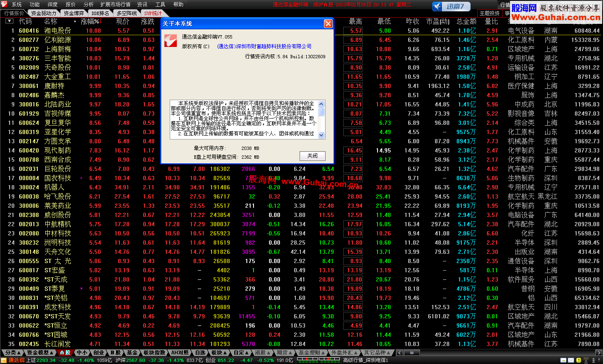This screenshot has width=603, height=364.
Task: Expand the AH对照 bottom tab menu
Action: click(x=180, y=353)
